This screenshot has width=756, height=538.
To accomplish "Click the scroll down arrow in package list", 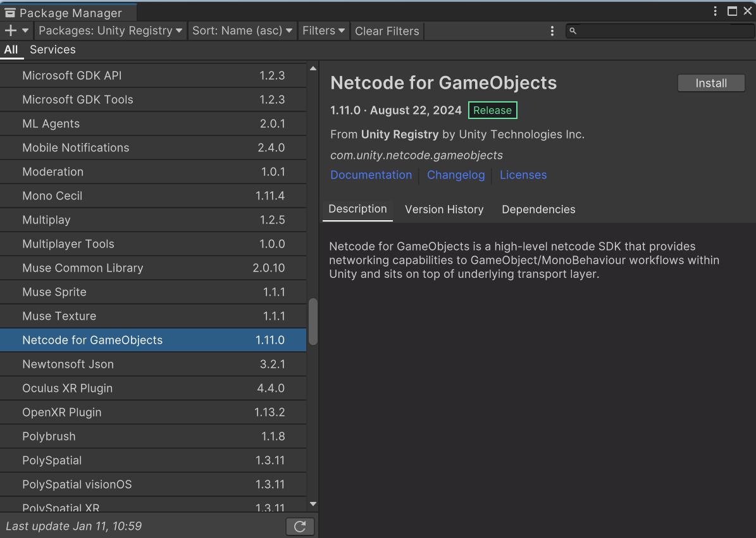I will point(313,504).
